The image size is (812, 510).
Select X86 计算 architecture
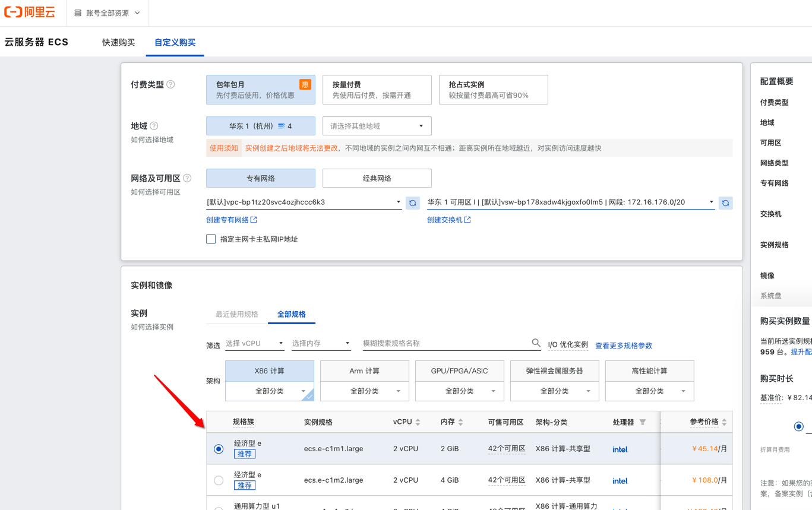coord(270,370)
